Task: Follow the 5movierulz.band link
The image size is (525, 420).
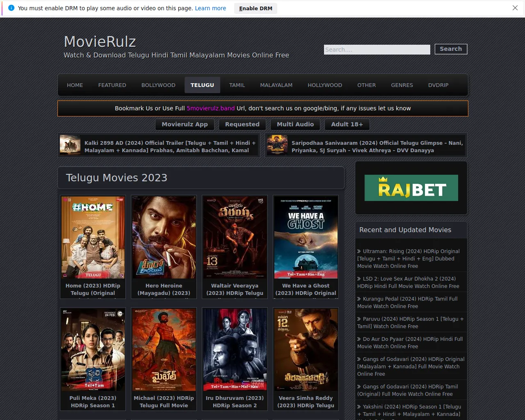Action: pos(211,108)
